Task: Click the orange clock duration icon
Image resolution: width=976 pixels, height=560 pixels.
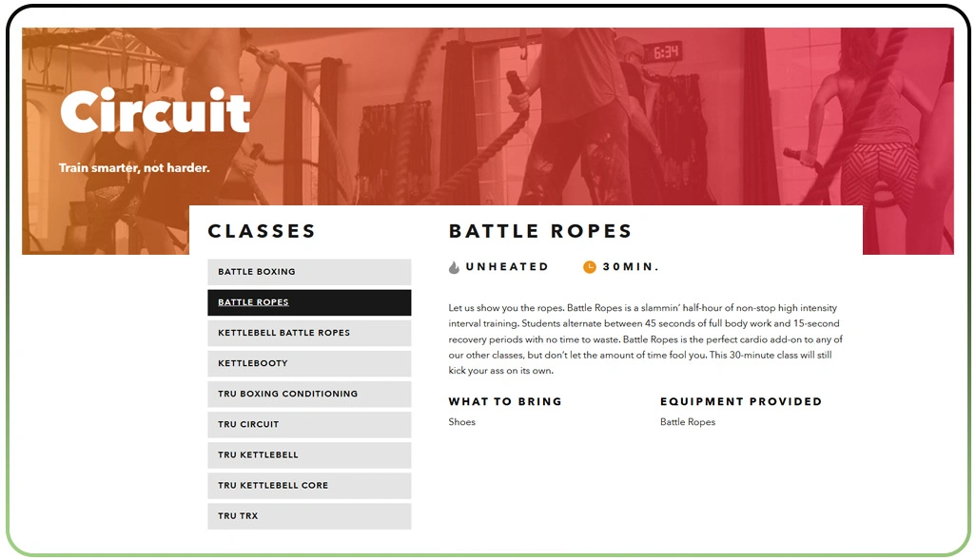Action: [x=590, y=267]
